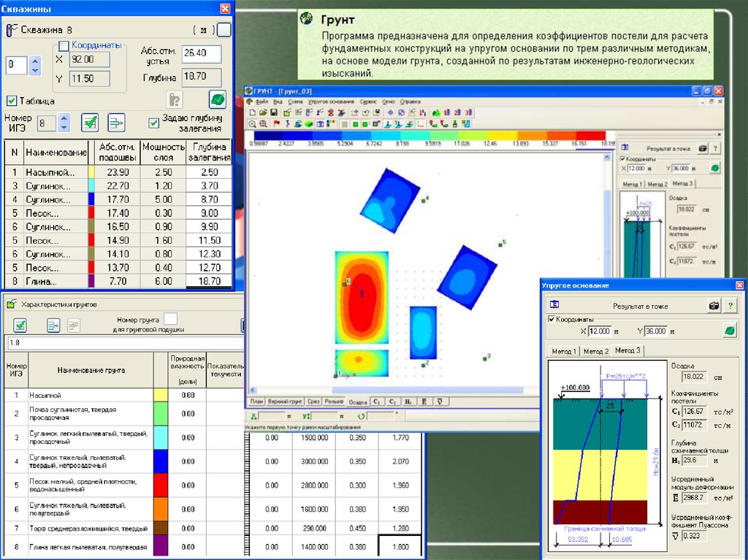Click the green checkmark icon in Характеристики грунтов
Viewport: 748px width, 560px height.
click(x=20, y=326)
